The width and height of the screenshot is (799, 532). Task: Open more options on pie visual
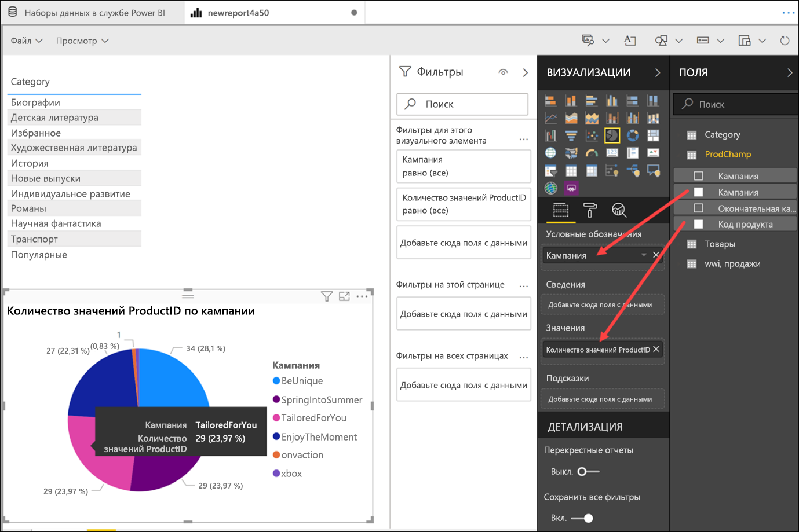(362, 296)
